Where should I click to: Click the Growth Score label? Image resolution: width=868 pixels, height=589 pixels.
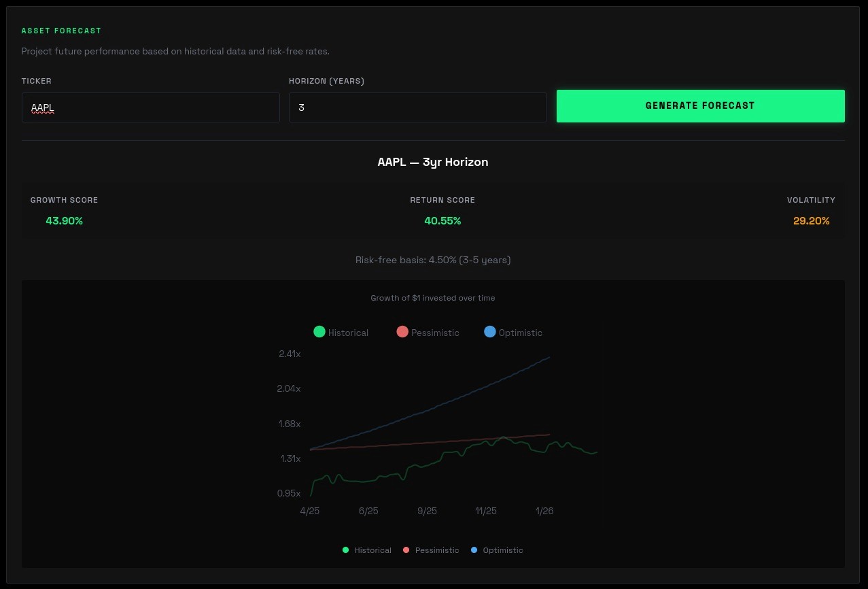coord(65,200)
